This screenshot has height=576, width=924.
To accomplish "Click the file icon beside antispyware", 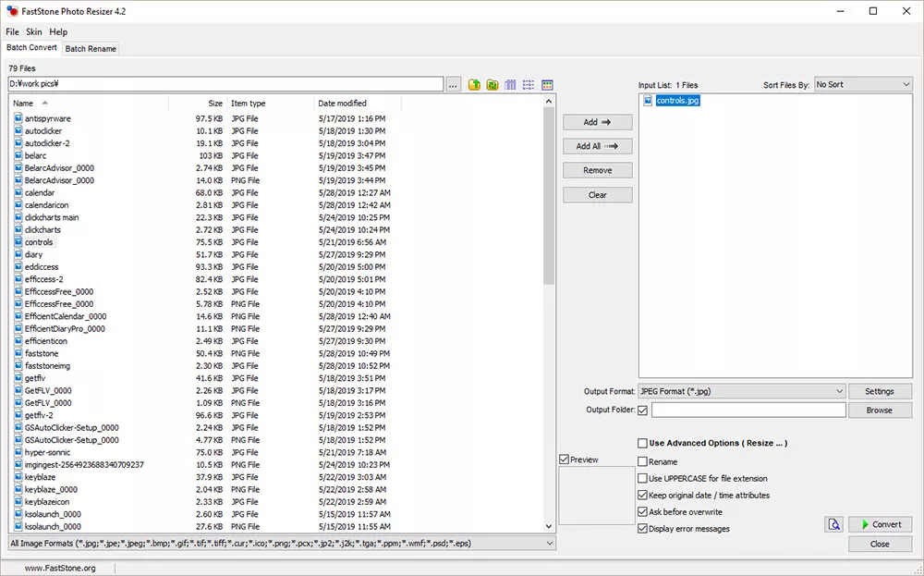I will [18, 118].
